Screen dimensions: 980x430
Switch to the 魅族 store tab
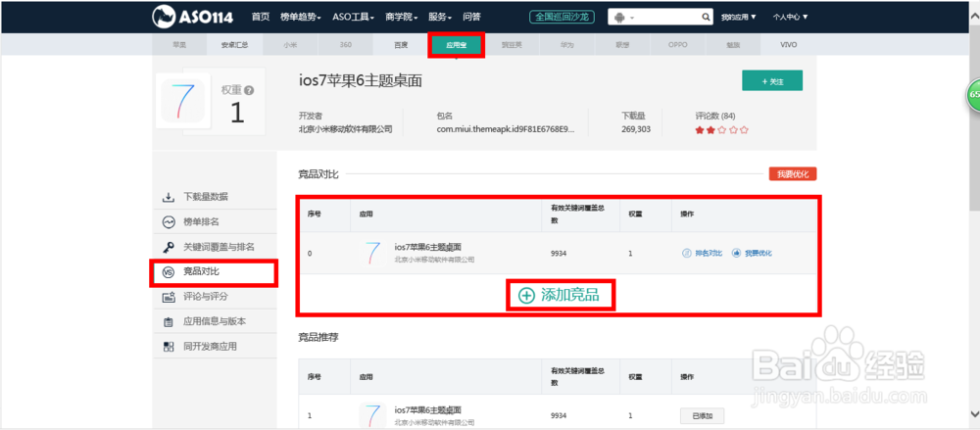pyautogui.click(x=732, y=45)
